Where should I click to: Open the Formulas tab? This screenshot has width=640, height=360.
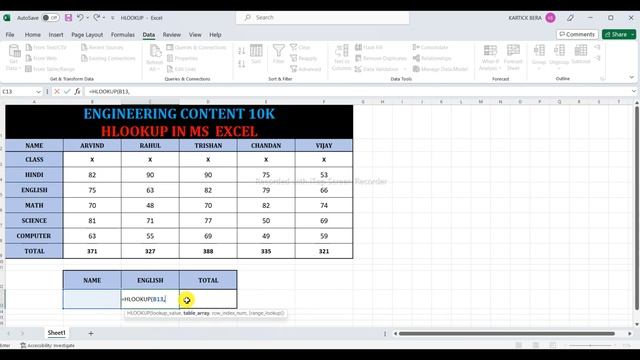point(123,35)
